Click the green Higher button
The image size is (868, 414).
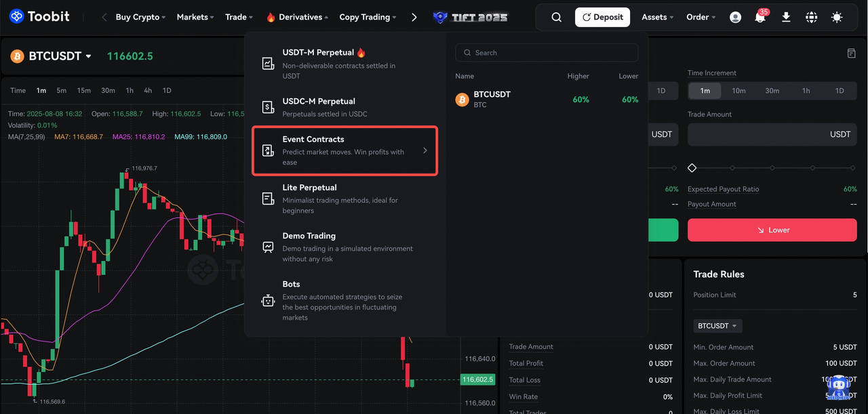pyautogui.click(x=663, y=230)
